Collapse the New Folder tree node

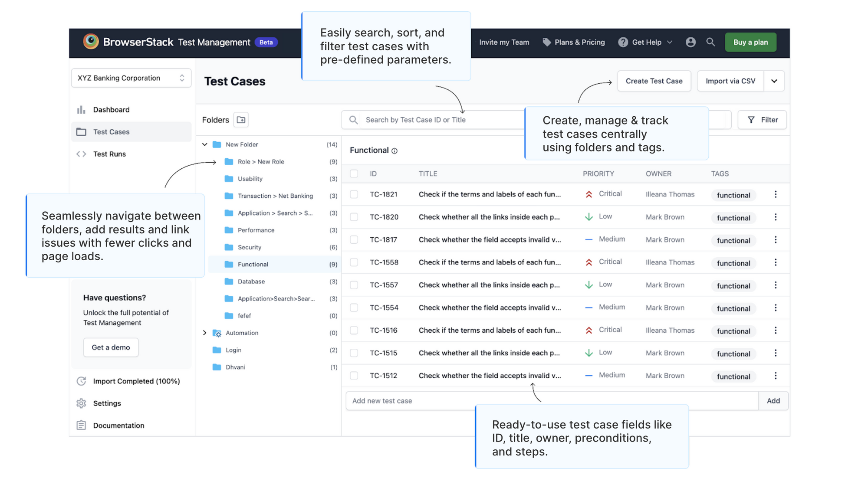205,144
